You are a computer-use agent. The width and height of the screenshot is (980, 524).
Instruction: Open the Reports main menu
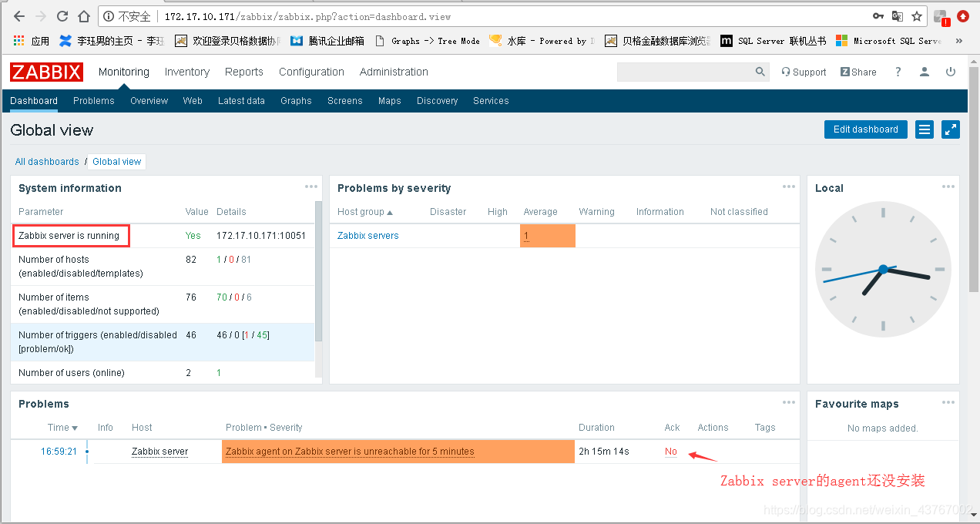point(244,72)
